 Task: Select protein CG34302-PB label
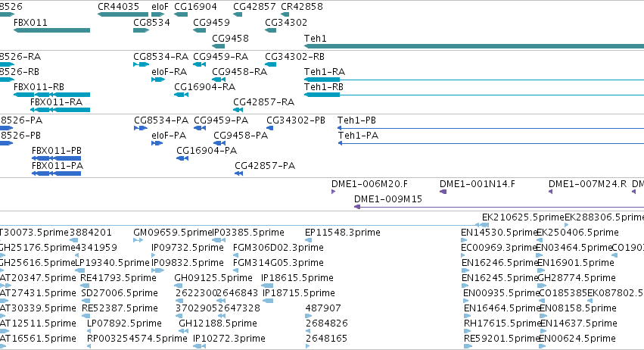(296, 120)
